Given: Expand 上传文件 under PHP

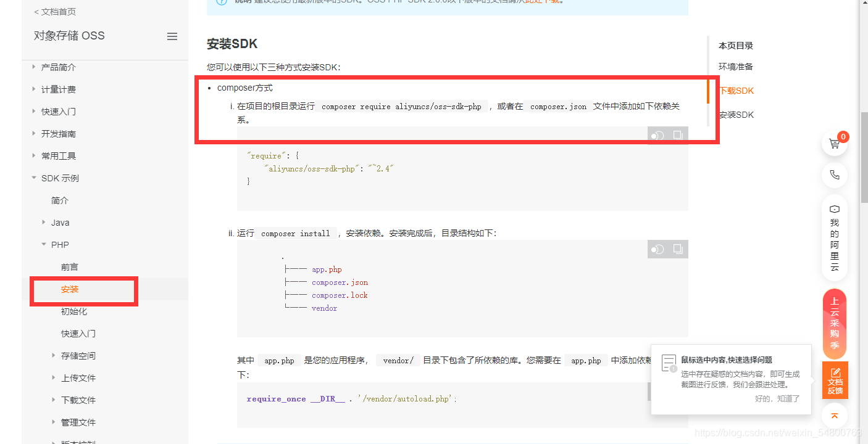Looking at the screenshot, I should pyautogui.click(x=54, y=377).
